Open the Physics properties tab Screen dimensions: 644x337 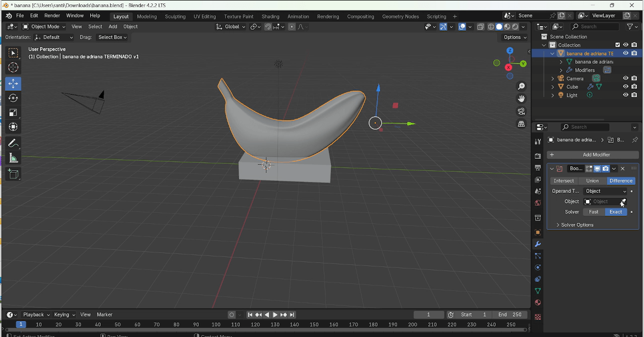[x=538, y=267]
